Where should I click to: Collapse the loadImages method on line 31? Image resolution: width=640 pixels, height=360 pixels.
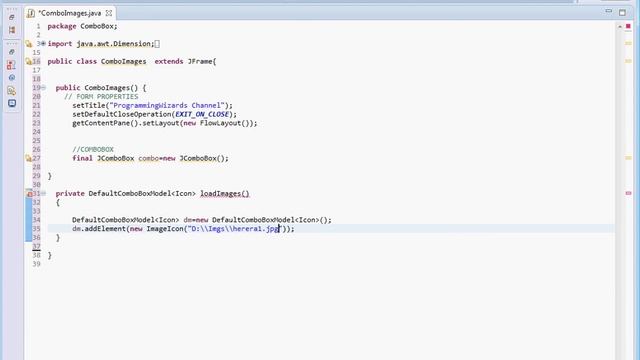pyautogui.click(x=43, y=193)
